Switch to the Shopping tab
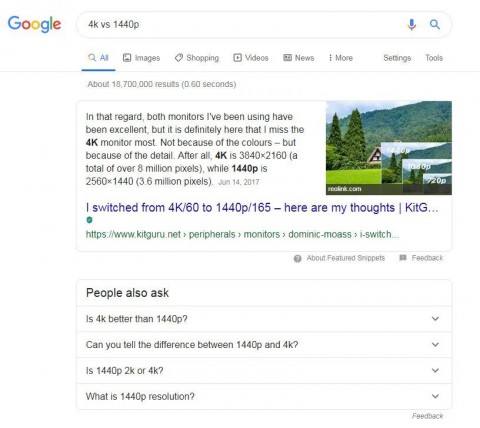The image size is (480, 428). click(197, 58)
